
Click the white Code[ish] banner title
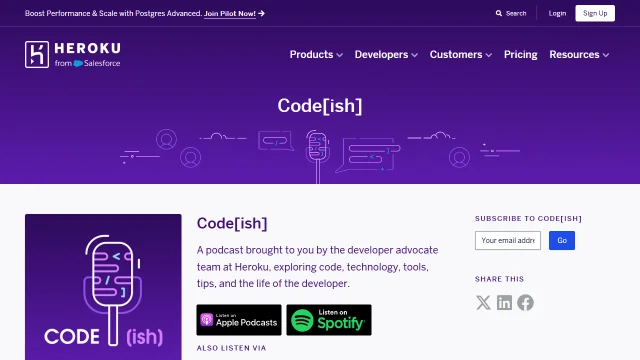[x=320, y=106]
